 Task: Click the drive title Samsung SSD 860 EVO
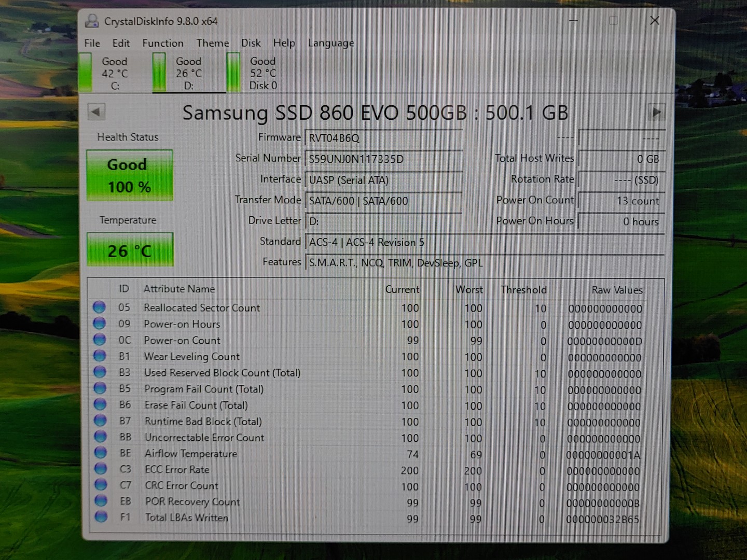point(375,113)
